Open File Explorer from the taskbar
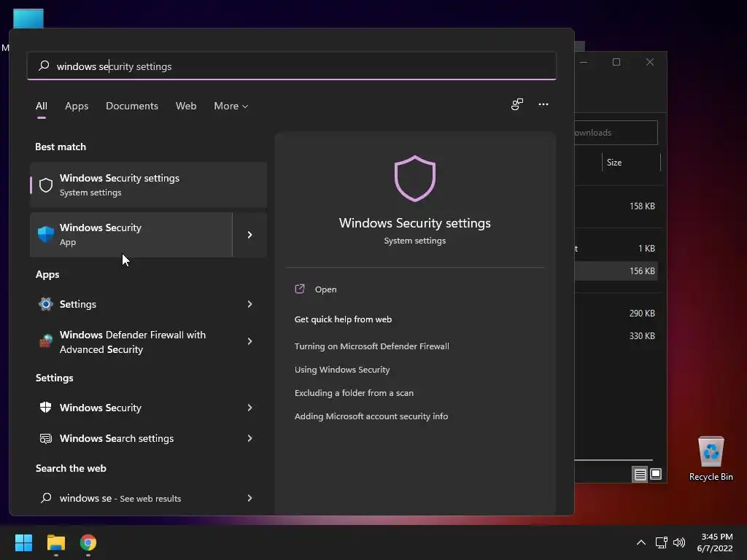The image size is (747, 560). pos(55,542)
